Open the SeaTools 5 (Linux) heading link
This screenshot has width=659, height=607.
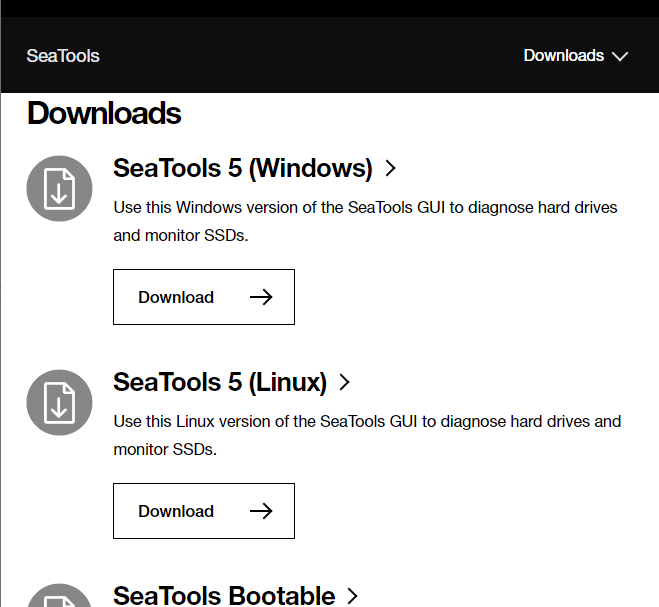coord(231,382)
